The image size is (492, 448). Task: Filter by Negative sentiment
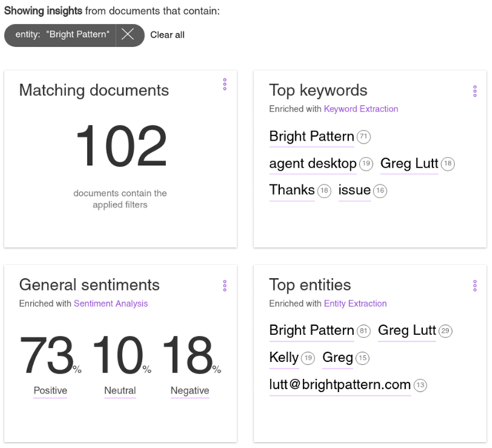pyautogui.click(x=190, y=391)
